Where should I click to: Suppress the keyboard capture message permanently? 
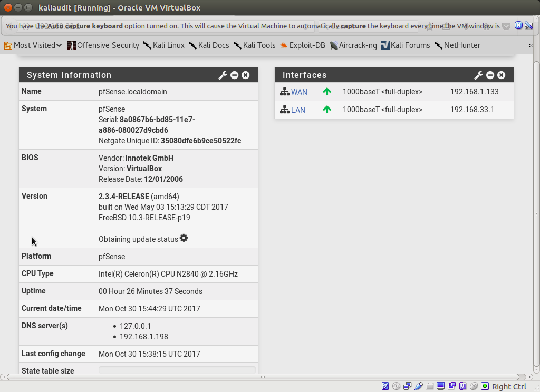(x=528, y=25)
